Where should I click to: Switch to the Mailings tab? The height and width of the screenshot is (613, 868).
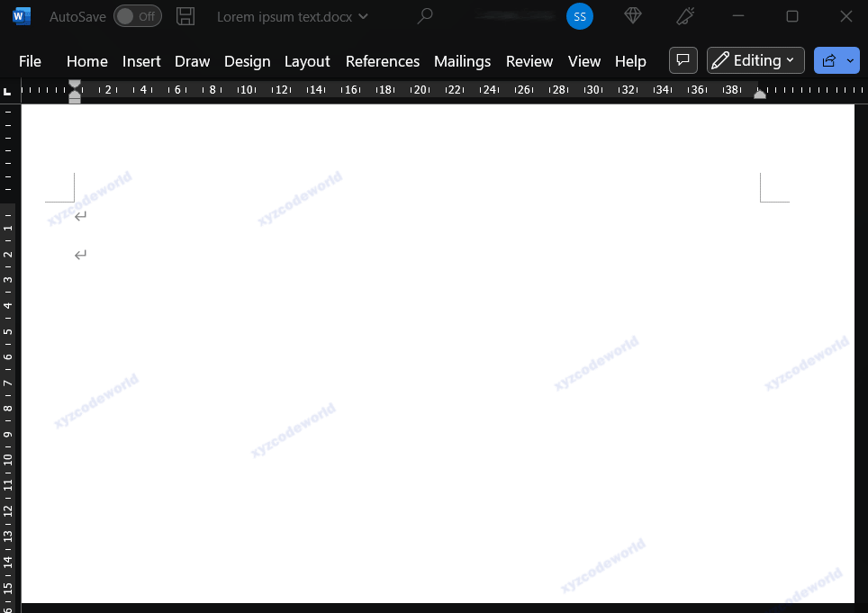tap(462, 61)
